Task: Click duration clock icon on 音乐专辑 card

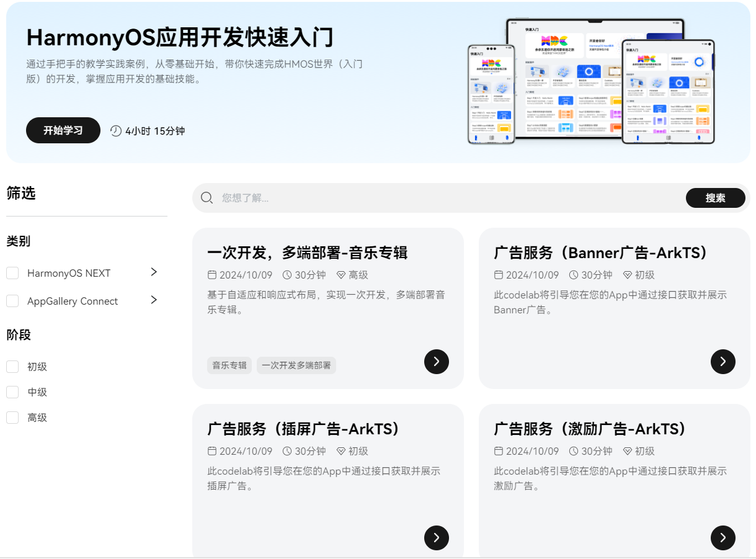Action: [287, 275]
